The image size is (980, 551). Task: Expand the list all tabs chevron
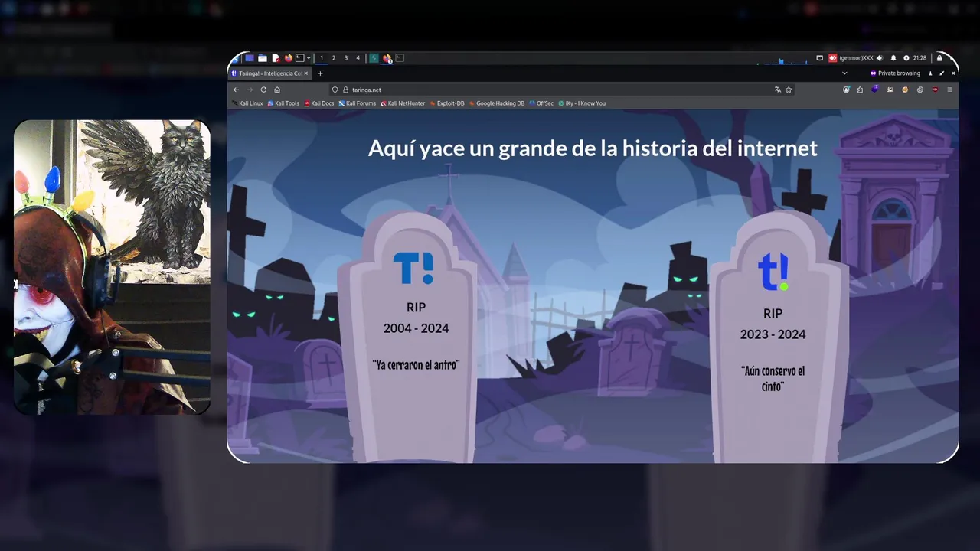pyautogui.click(x=844, y=73)
